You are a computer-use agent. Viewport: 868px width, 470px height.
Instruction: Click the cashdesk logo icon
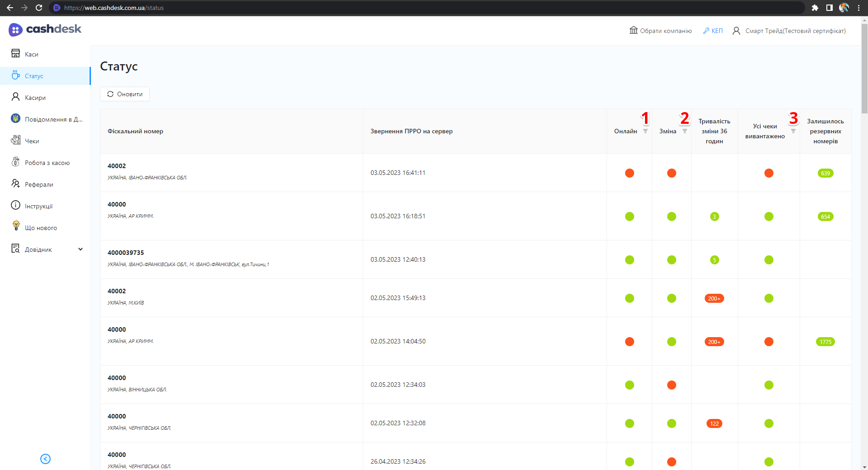15,30
